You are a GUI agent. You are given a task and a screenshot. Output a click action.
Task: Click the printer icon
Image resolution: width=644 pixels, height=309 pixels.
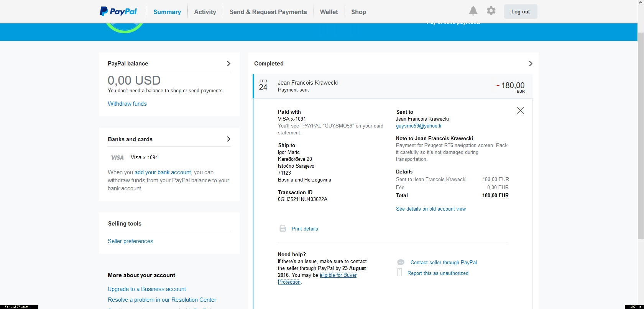(283, 229)
